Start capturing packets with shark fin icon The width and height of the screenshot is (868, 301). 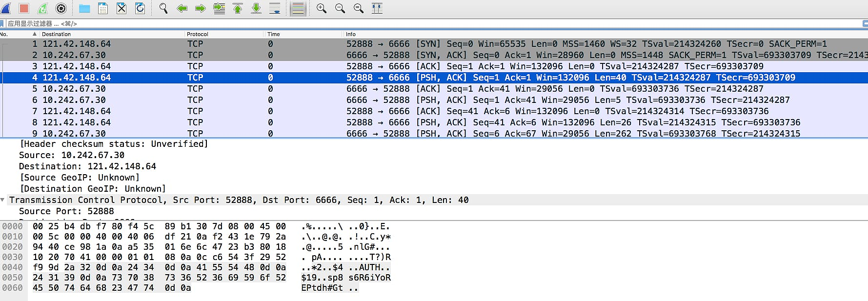[6, 8]
